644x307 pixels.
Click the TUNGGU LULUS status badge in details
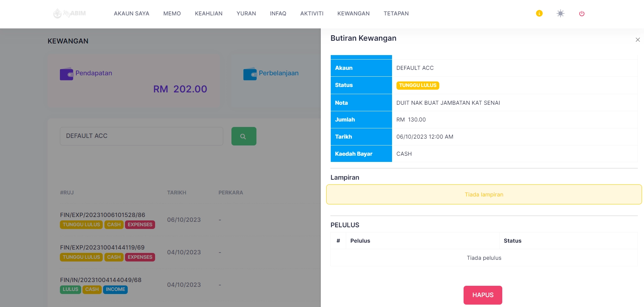(417, 85)
